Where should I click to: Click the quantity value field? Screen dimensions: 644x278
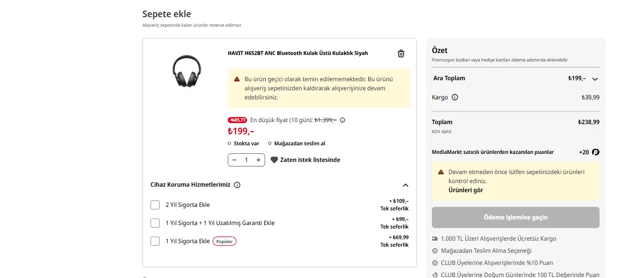tap(246, 160)
